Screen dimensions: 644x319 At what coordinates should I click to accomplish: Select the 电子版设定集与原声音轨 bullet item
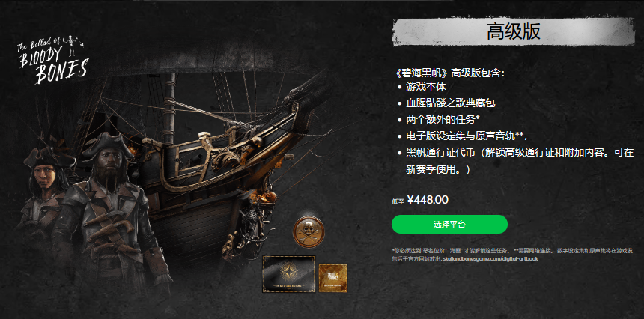[x=467, y=136]
